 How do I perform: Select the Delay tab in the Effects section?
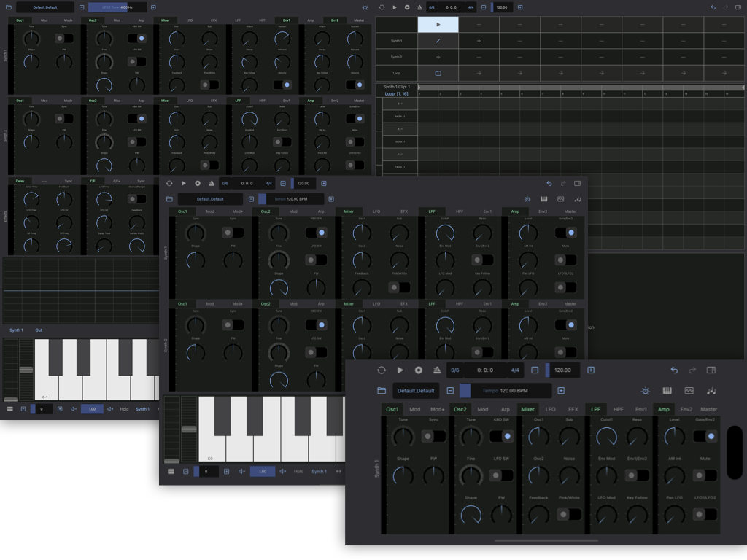[20, 181]
